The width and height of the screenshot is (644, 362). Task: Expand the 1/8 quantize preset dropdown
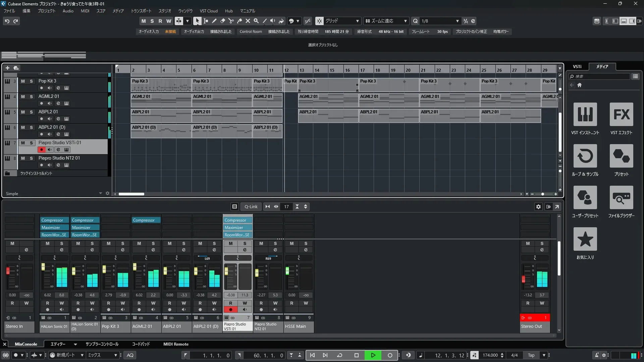(x=457, y=21)
